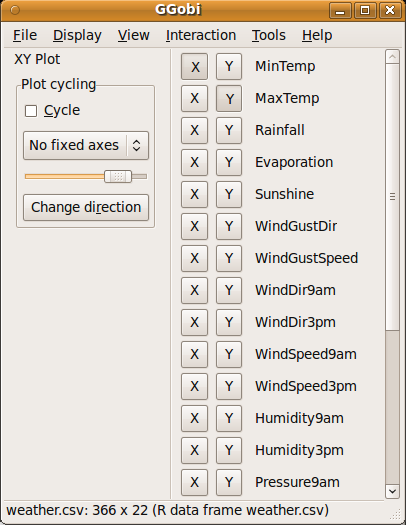Image resolution: width=406 pixels, height=525 pixels.
Task: Open the No fixed axes dropdown
Action: [86, 145]
